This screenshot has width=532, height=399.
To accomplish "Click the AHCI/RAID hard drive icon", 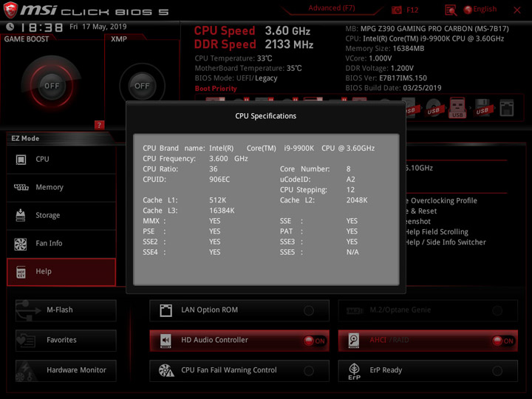I will [353, 341].
